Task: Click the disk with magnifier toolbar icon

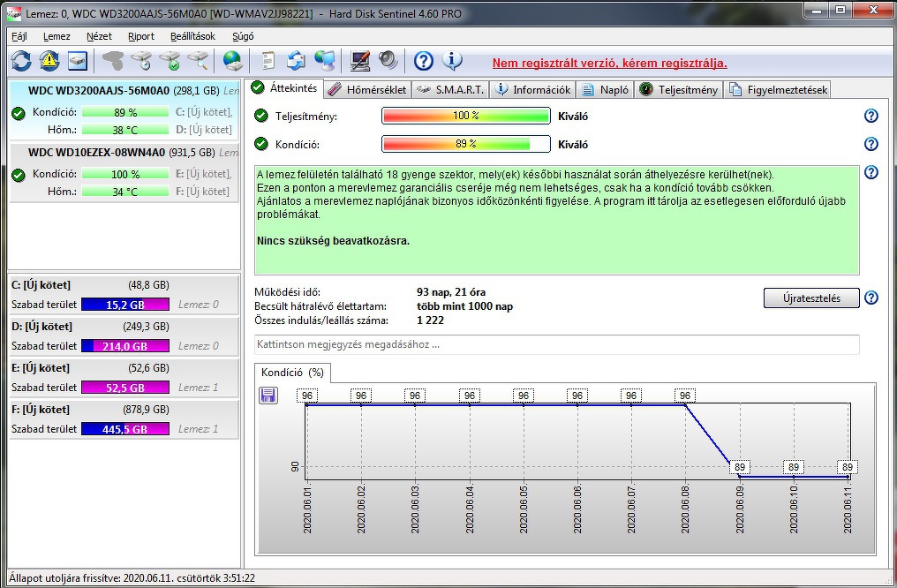Action: point(198,60)
